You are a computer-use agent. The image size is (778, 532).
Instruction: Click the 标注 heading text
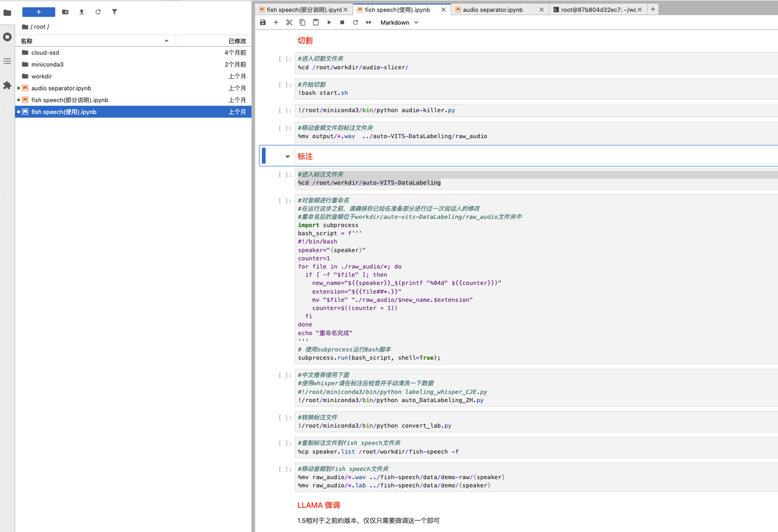pos(305,157)
